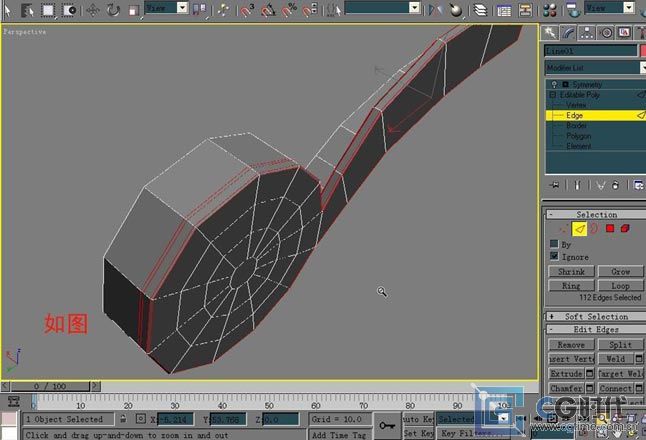Open Schematic View
The height and width of the screenshot is (440, 646).
[x=525, y=10]
